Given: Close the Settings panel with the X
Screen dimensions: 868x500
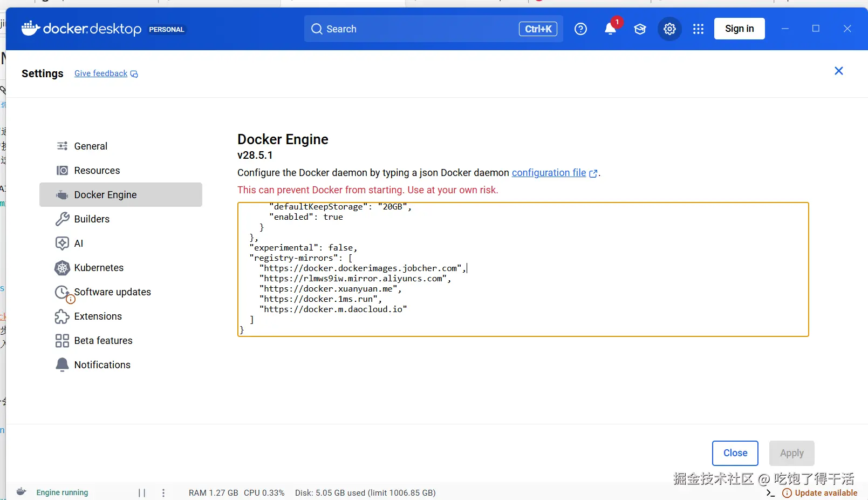Looking at the screenshot, I should pos(838,71).
